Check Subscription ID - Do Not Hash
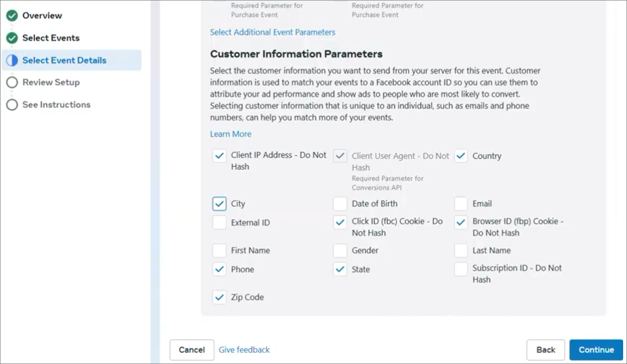Viewport: 627px width, 364px height. pos(461,269)
